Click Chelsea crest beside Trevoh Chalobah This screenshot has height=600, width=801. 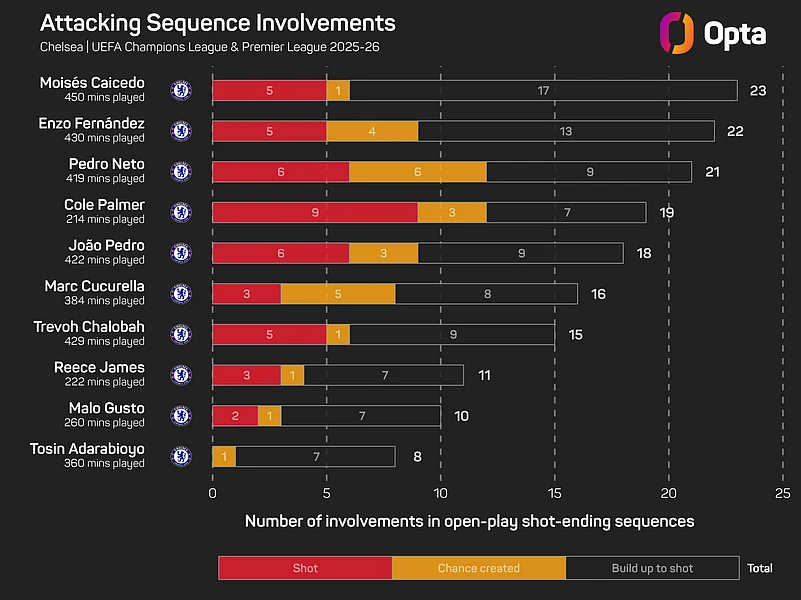181,334
